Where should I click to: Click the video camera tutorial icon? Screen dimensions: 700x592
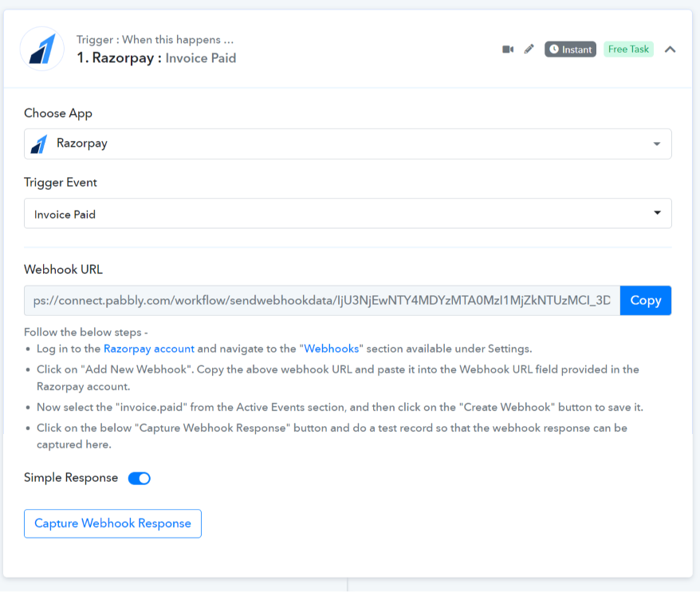pos(508,49)
